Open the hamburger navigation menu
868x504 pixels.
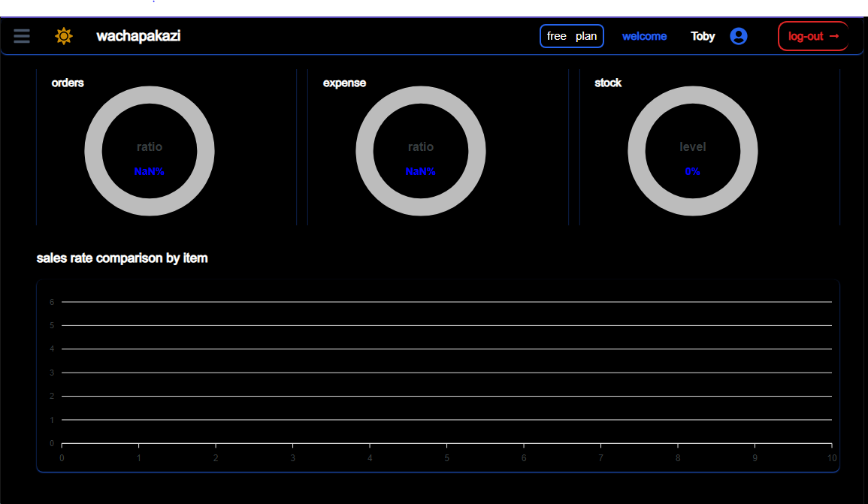[x=22, y=36]
